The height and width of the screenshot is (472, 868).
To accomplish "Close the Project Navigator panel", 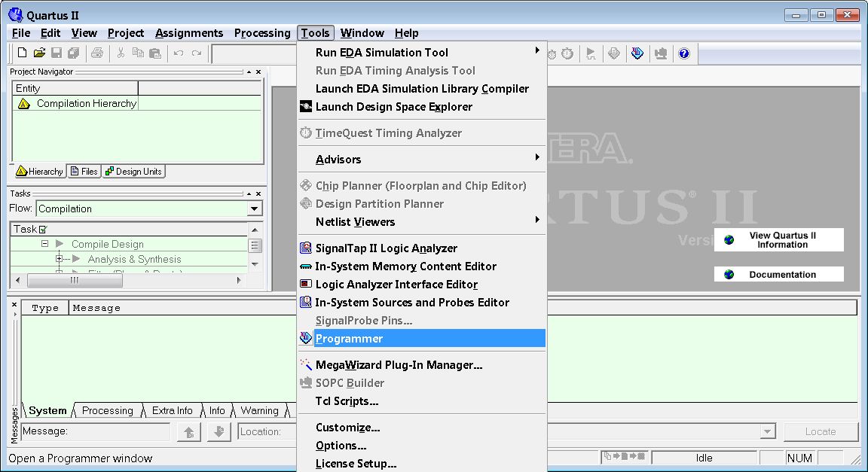I will 258,72.
